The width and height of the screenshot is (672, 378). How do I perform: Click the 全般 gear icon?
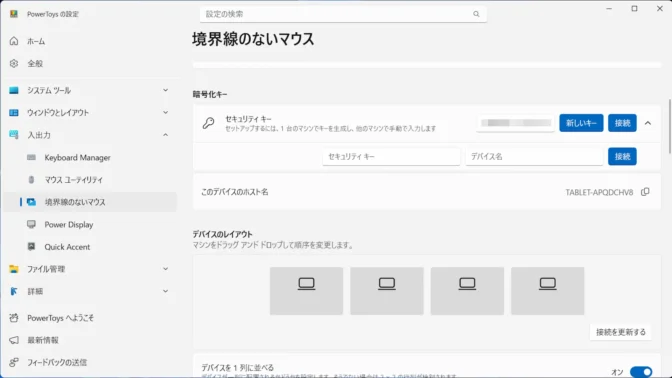click(x=14, y=63)
